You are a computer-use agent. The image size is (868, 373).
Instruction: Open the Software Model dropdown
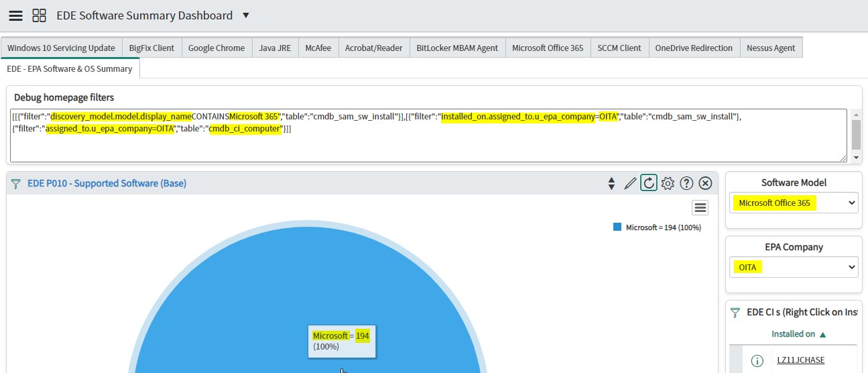click(x=794, y=203)
